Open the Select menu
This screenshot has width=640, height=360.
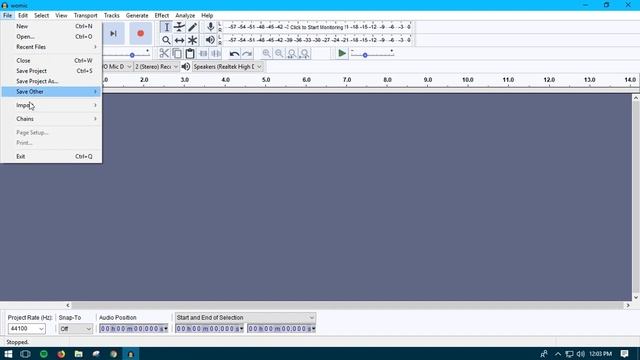coord(41,16)
